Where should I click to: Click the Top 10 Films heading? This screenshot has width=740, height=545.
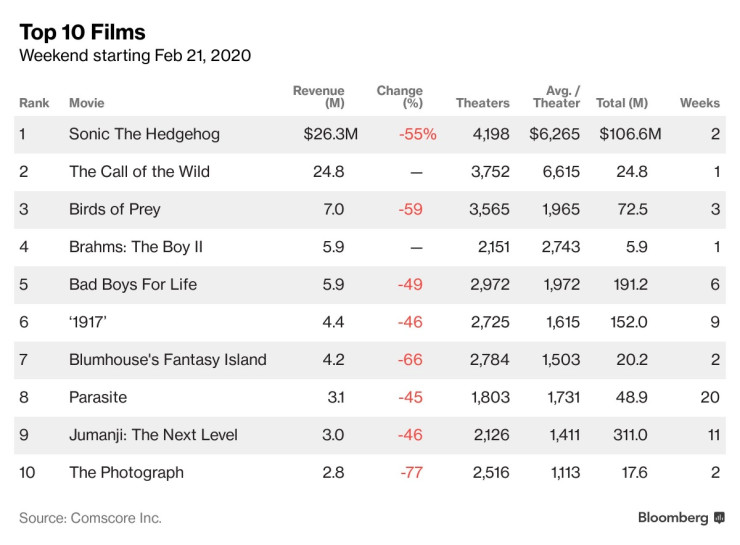[x=82, y=33]
